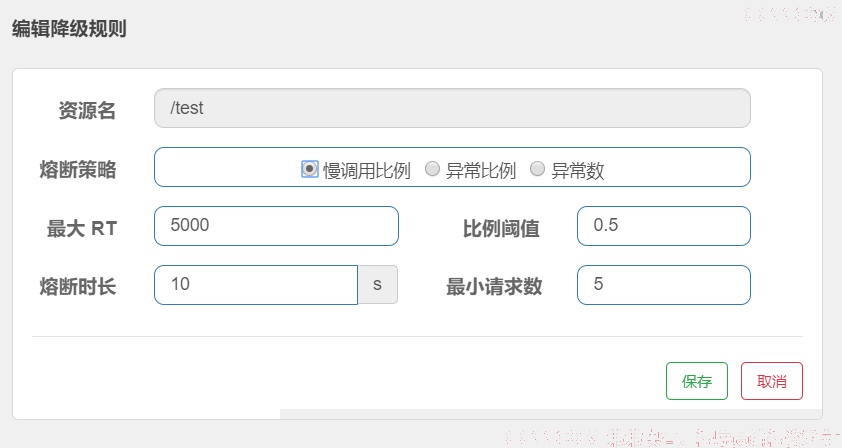Focus the 比例阈值 input showing 0.5
This screenshot has height=448, width=842.
[664, 226]
